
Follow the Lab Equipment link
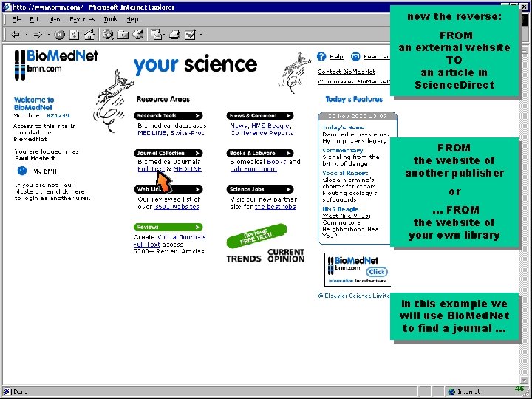tap(253, 169)
